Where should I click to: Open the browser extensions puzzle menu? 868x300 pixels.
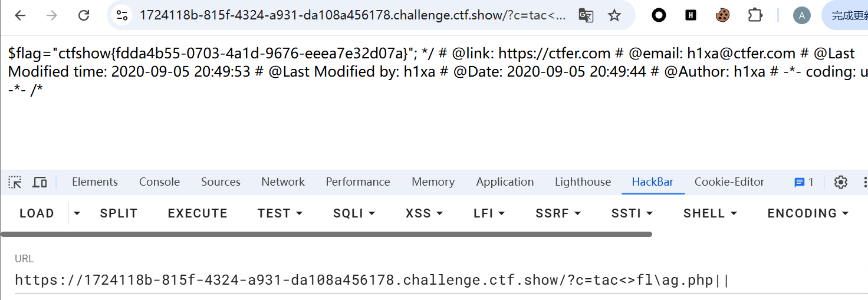(x=755, y=15)
